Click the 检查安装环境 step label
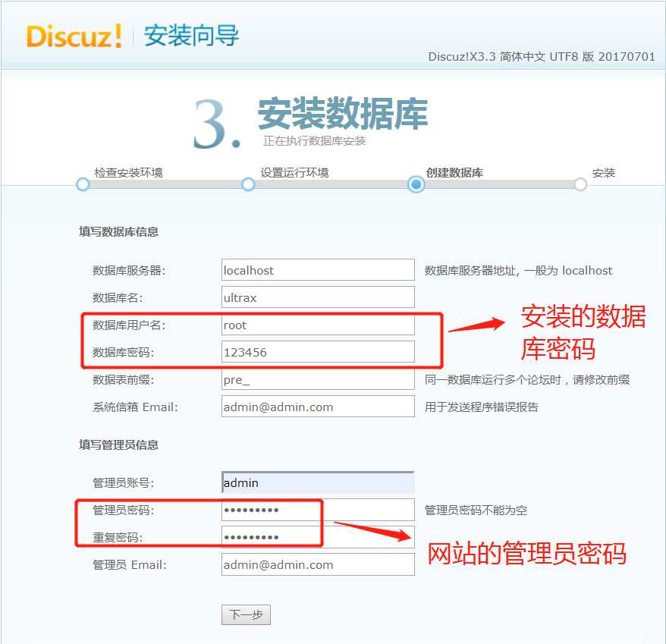Screen dimensions: 666x644 click(x=129, y=172)
